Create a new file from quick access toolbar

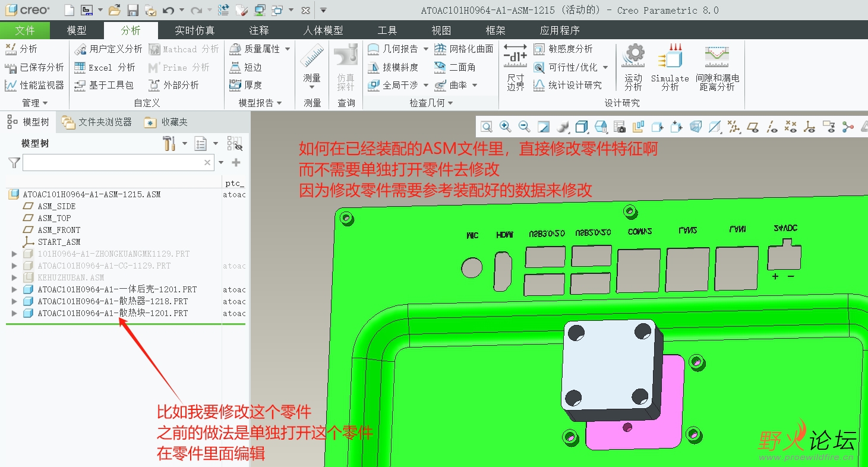point(69,10)
